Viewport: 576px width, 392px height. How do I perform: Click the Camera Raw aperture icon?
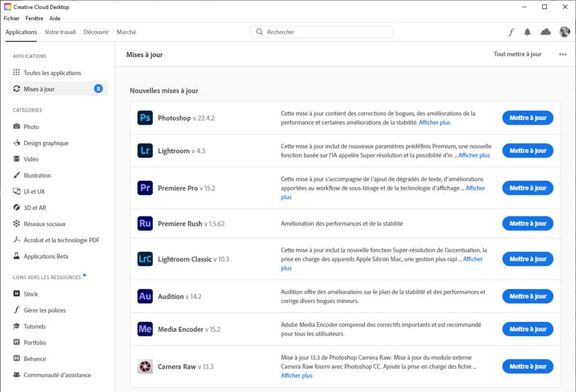tap(145, 366)
